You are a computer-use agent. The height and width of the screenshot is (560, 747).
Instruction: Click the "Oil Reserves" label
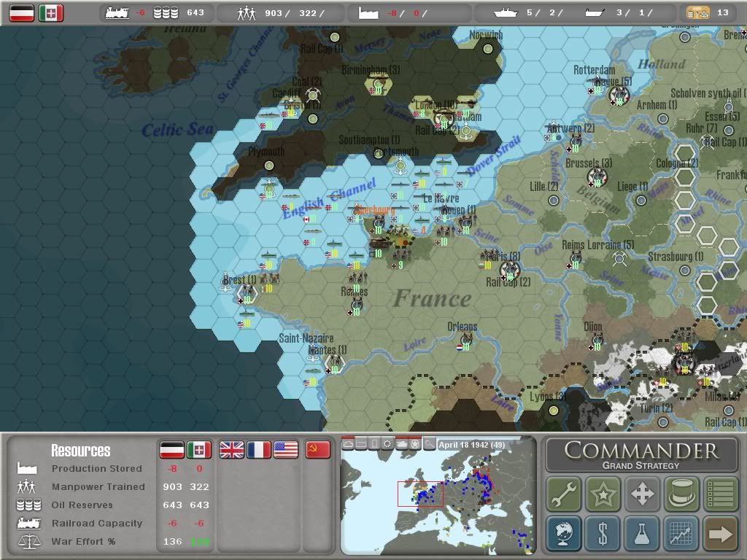coord(82,505)
